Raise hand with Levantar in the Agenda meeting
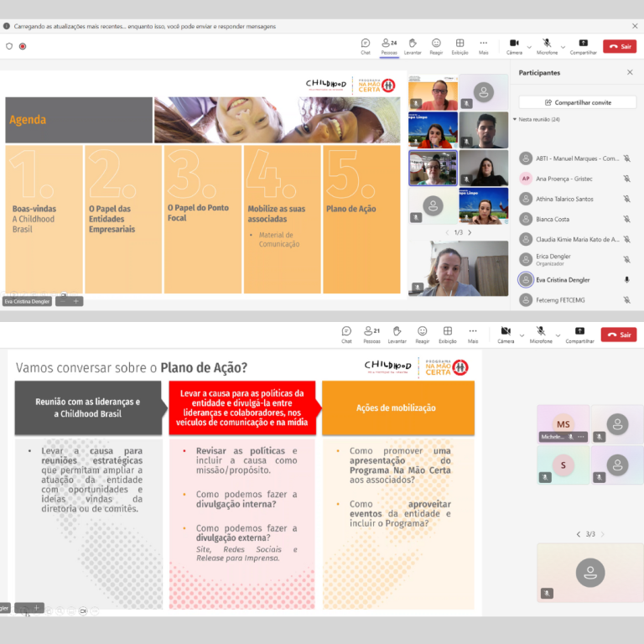 413,46
